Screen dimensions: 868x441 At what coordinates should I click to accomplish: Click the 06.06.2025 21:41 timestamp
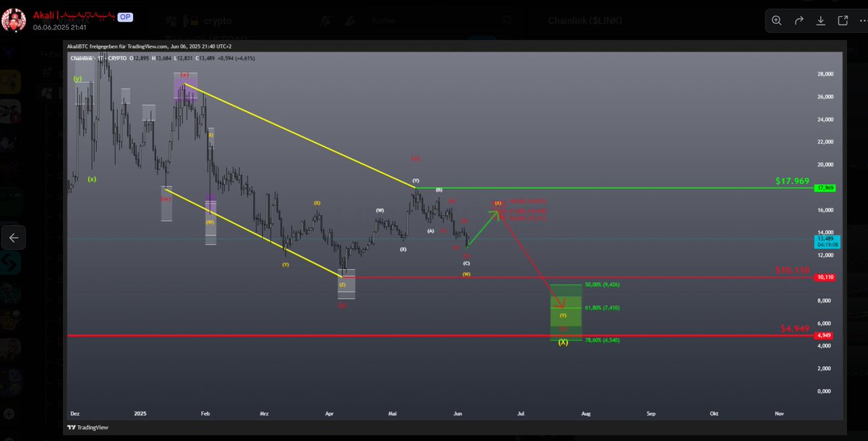60,27
